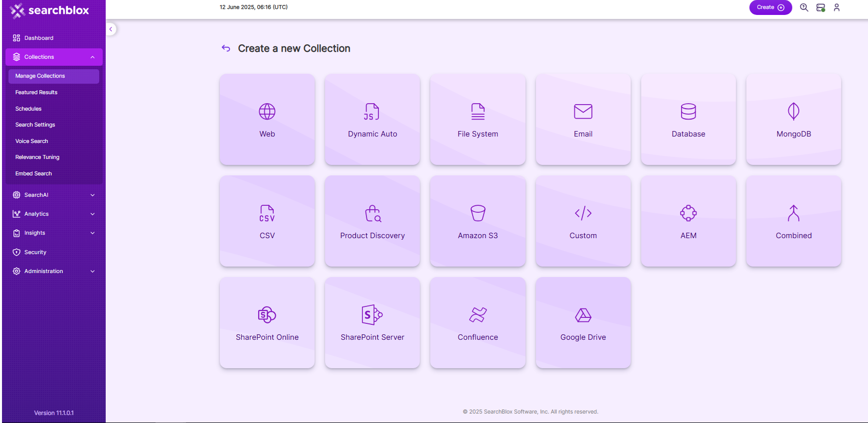This screenshot has width=868, height=423.
Task: Select the Product Discovery collection card
Action: point(372,221)
